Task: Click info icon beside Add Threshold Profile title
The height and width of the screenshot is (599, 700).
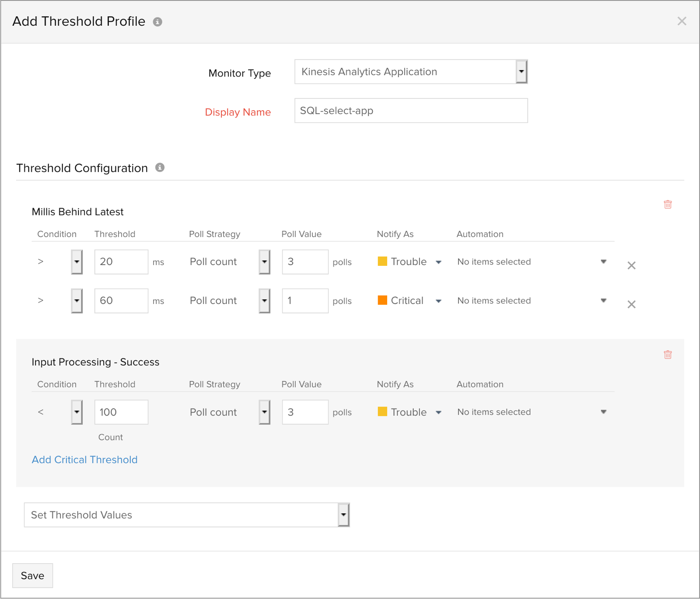Action: tap(157, 22)
